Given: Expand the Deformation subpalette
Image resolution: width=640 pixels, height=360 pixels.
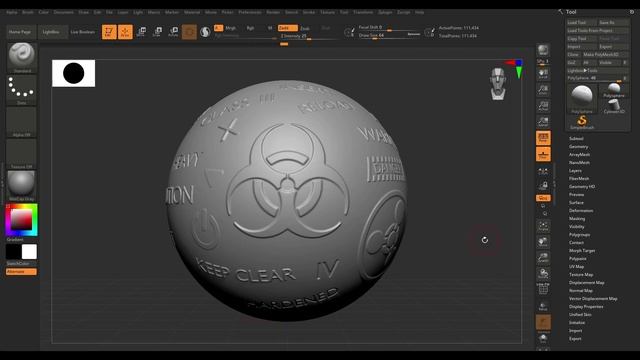Looking at the screenshot, I should click(581, 211).
